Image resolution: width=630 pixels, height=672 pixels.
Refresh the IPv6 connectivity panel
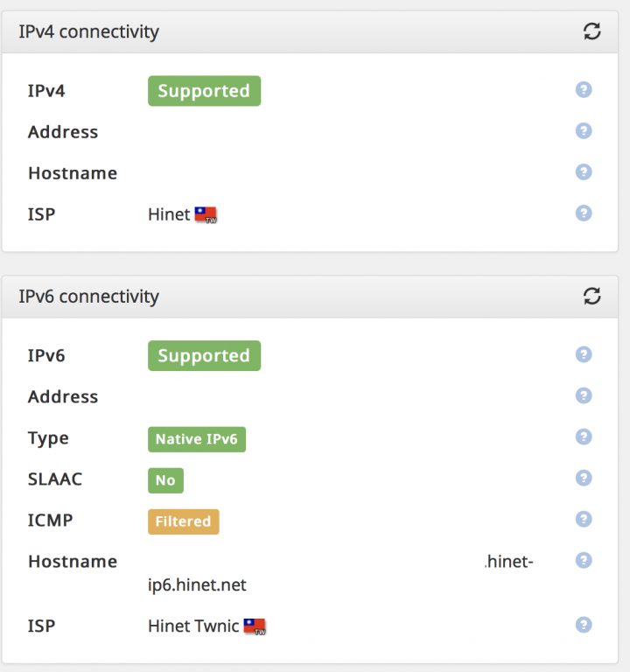(x=591, y=296)
